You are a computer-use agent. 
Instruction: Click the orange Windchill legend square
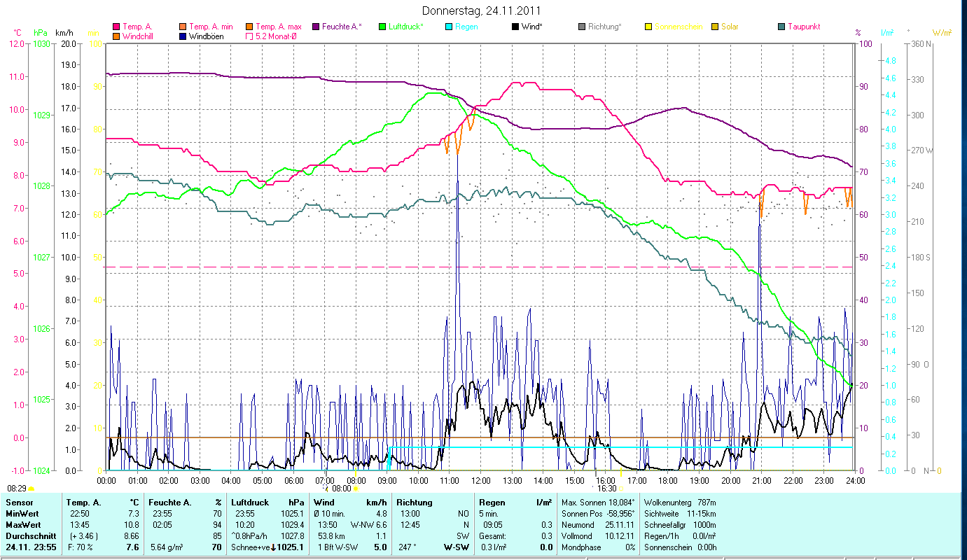click(117, 36)
